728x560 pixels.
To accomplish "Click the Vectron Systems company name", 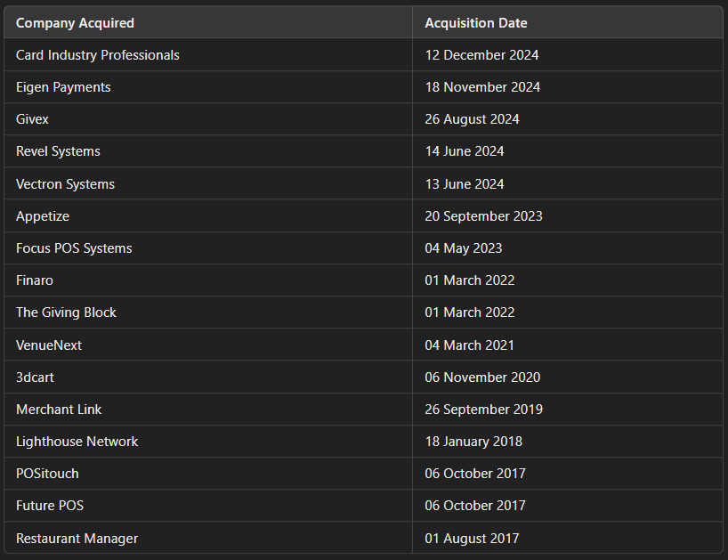I will click(65, 184).
